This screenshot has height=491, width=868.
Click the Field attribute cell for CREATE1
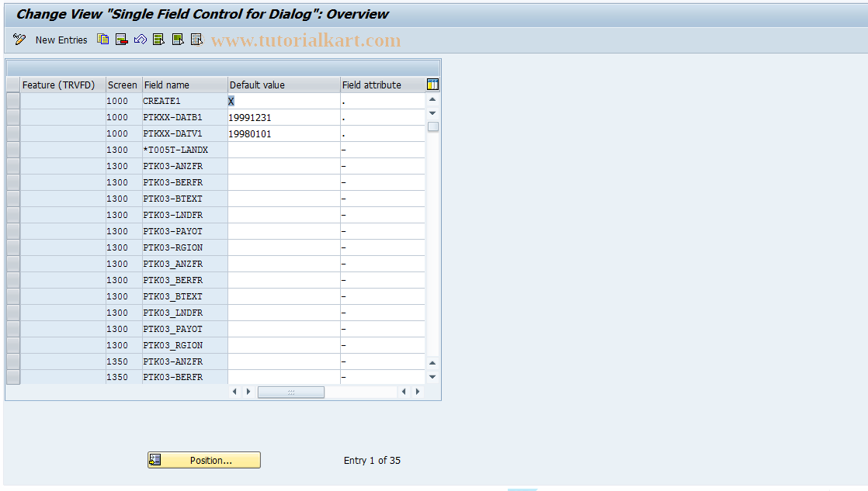tap(383, 101)
